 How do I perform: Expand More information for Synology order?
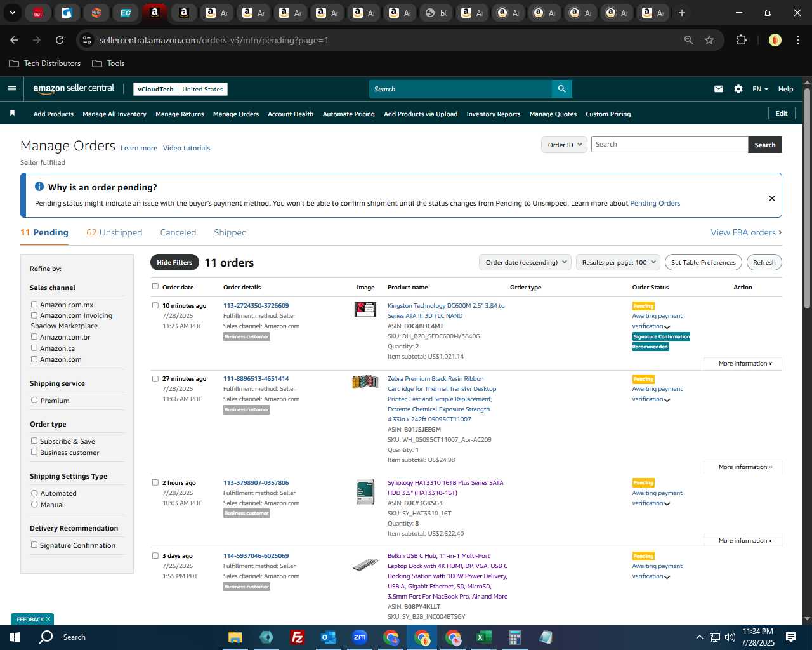click(x=743, y=541)
